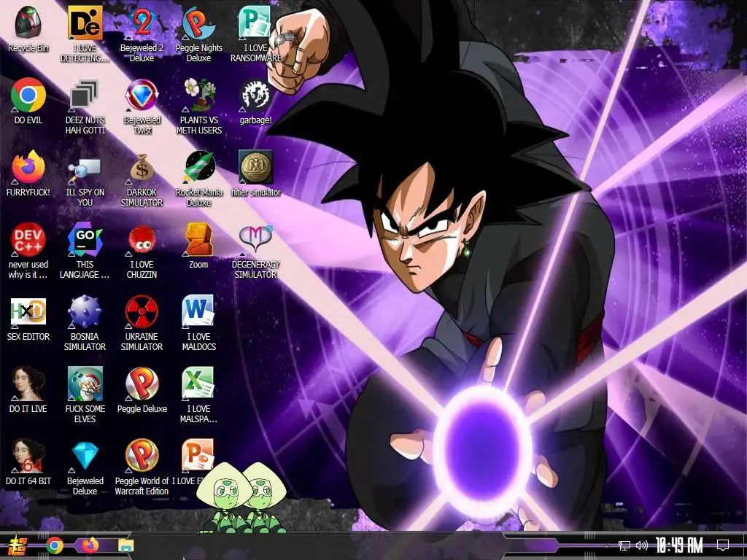The image size is (747, 560).
Task: Launch Rocket Mania Deluxe shortcut
Action: tap(198, 179)
